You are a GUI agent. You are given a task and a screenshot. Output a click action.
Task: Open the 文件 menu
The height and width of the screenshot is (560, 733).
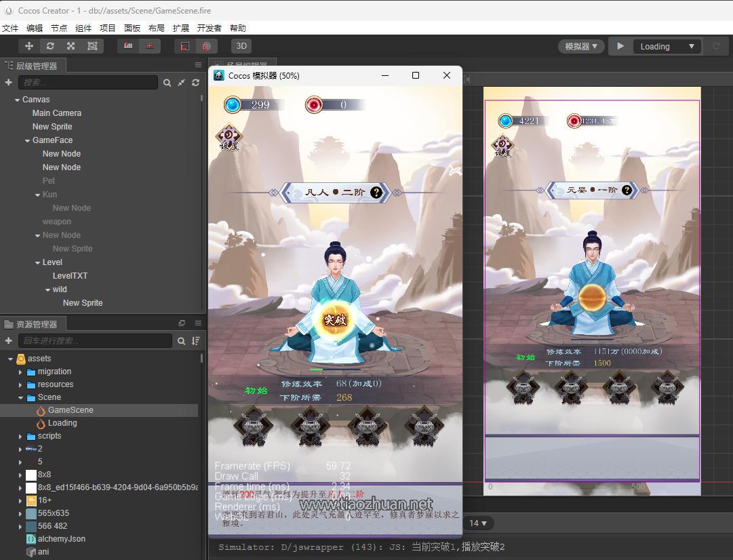tap(10, 28)
